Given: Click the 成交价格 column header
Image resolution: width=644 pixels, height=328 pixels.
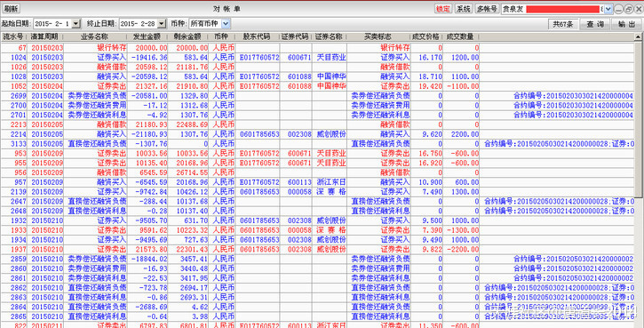Looking at the screenshot, I should click(x=426, y=37).
